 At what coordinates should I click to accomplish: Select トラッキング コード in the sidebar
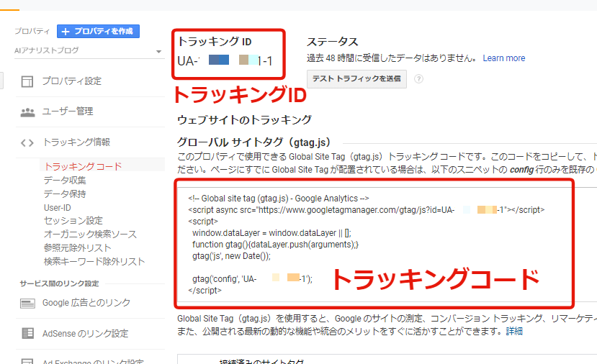pos(83,166)
